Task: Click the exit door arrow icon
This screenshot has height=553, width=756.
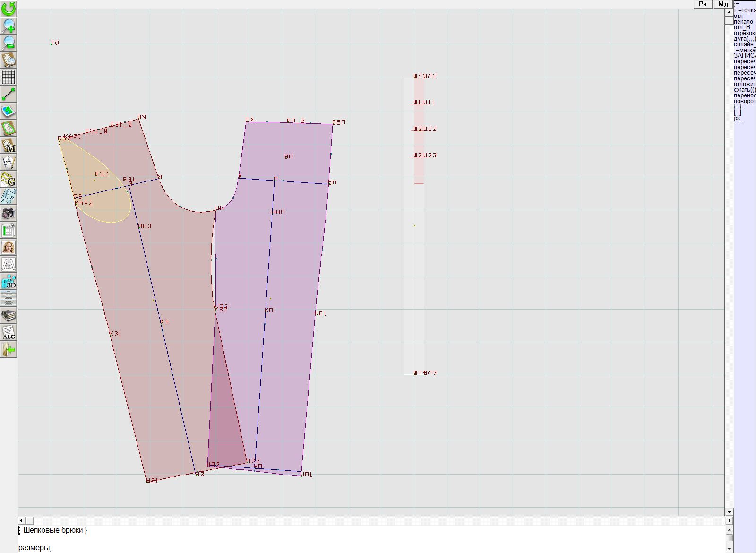Action: coord(9,350)
